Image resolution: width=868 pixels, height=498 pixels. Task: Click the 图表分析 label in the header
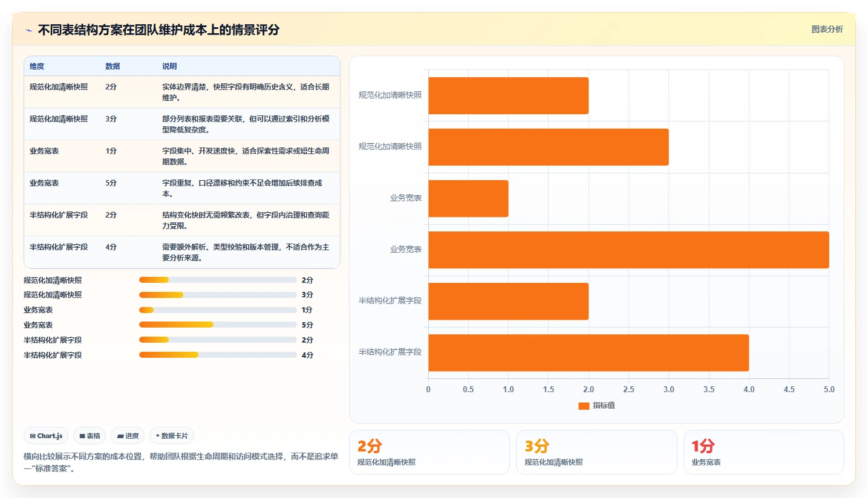click(827, 30)
